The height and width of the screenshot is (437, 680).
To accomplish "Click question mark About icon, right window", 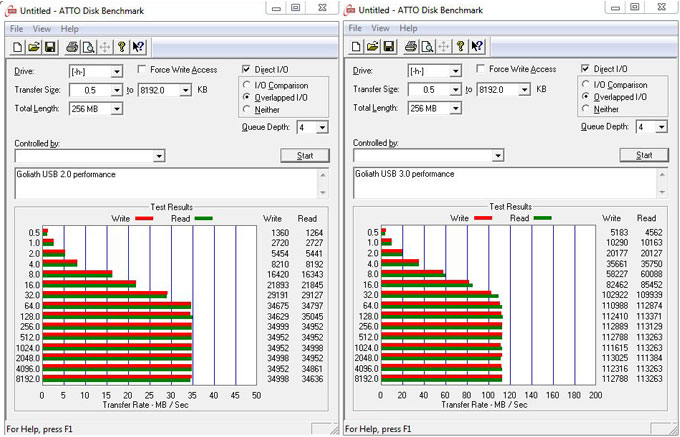I will coord(461,46).
